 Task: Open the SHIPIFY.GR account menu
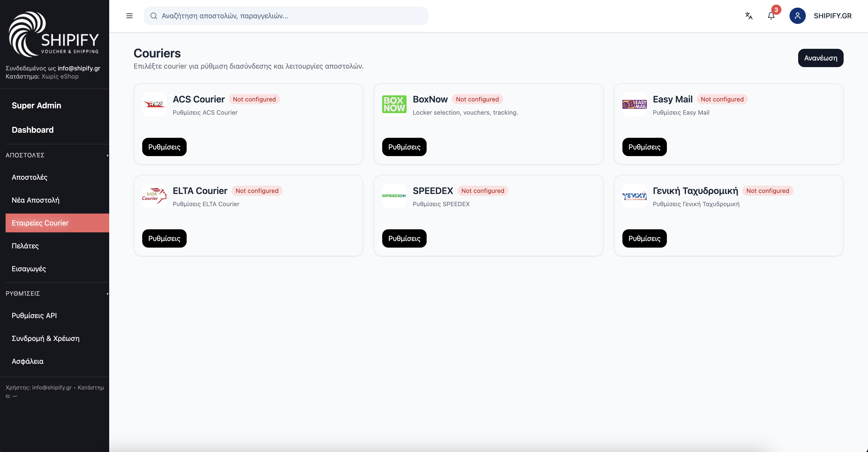tap(832, 16)
